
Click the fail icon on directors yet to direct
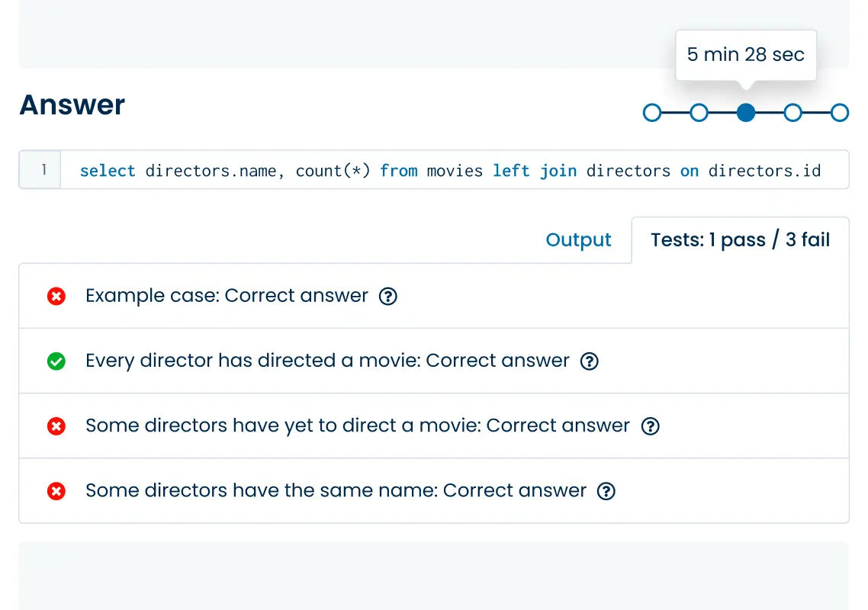coord(56,425)
